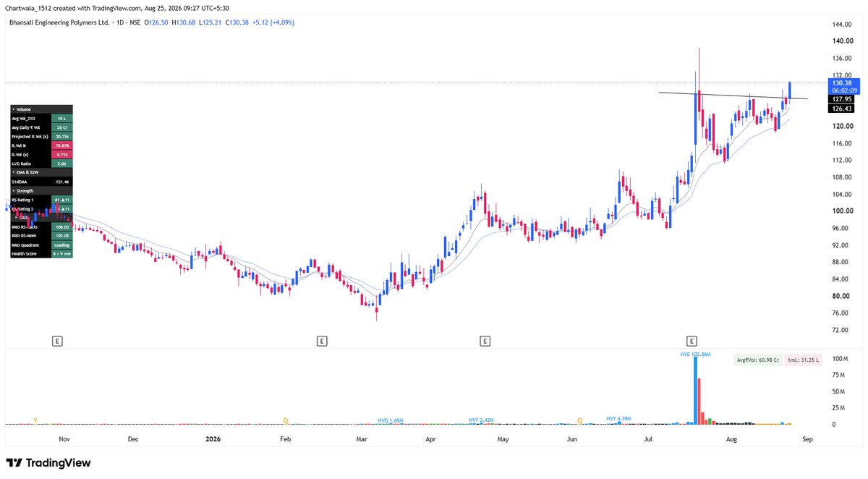Viewport: 868px width, 479px height.
Task: Collapse the Volume section in the stats table
Action: (41, 109)
